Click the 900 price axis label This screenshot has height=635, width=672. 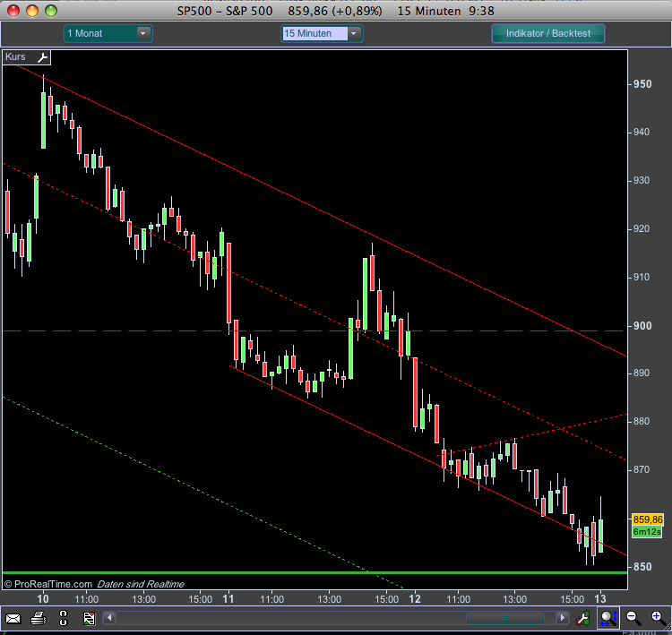coord(642,326)
